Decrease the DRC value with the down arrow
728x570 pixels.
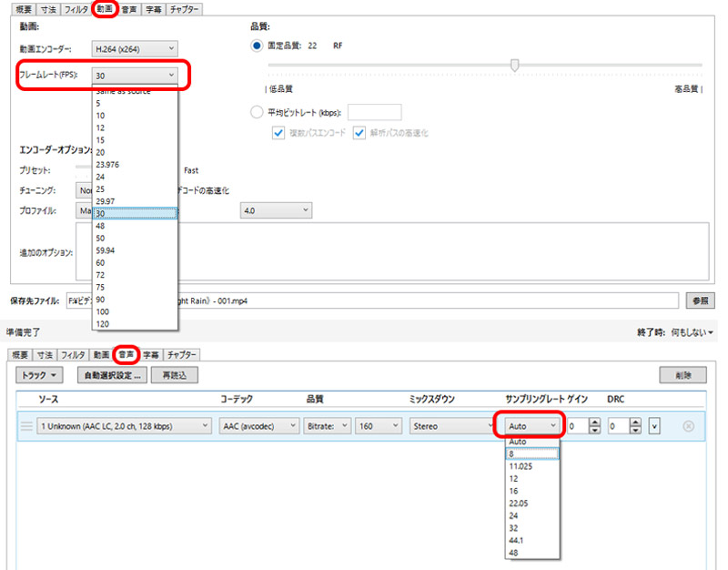(x=635, y=431)
